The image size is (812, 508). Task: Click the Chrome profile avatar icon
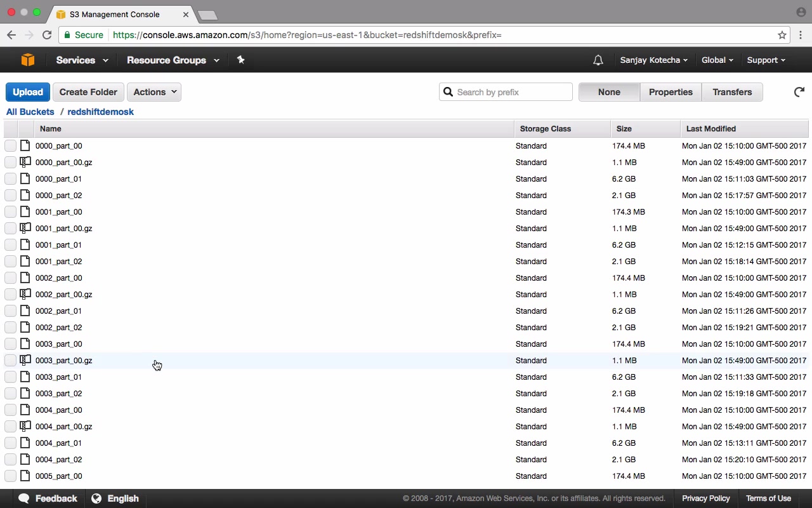[801, 12]
